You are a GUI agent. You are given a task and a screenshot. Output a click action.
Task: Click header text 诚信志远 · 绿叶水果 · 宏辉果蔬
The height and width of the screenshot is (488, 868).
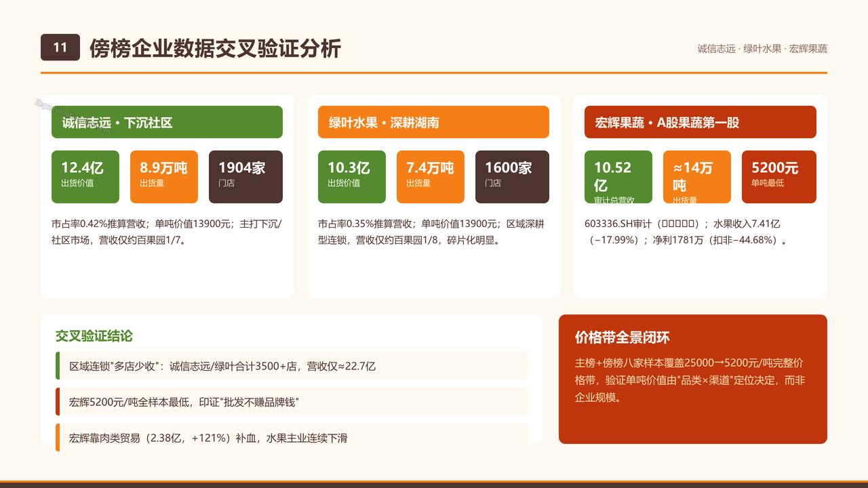pos(762,49)
